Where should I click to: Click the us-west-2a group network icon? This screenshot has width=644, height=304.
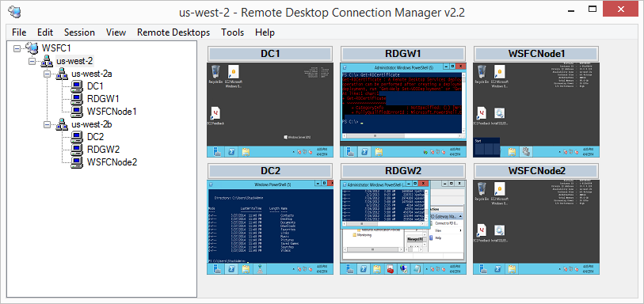[x=61, y=74]
